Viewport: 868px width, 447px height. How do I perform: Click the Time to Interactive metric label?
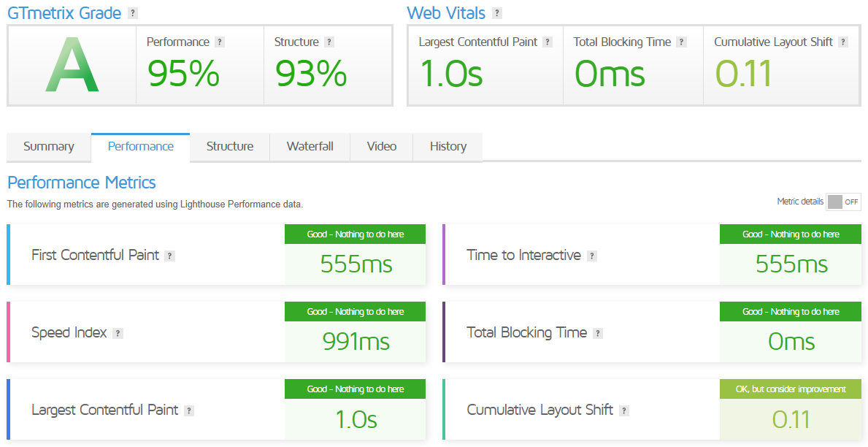[523, 256]
